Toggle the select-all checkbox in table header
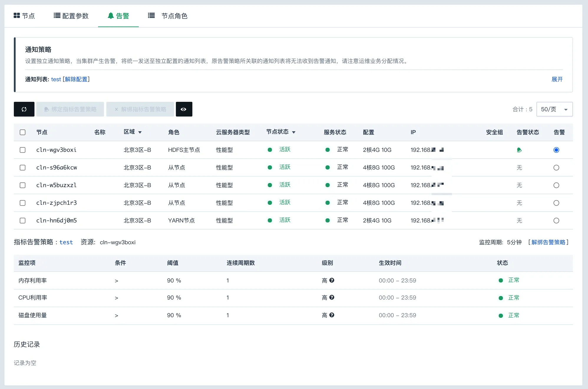This screenshot has height=389, width=588. [x=22, y=132]
